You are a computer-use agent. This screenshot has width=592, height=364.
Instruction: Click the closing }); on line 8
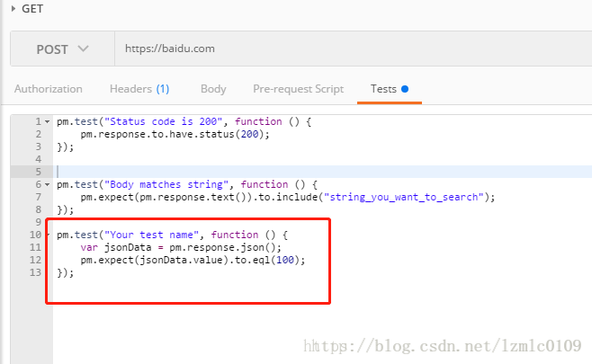pyautogui.click(x=66, y=210)
